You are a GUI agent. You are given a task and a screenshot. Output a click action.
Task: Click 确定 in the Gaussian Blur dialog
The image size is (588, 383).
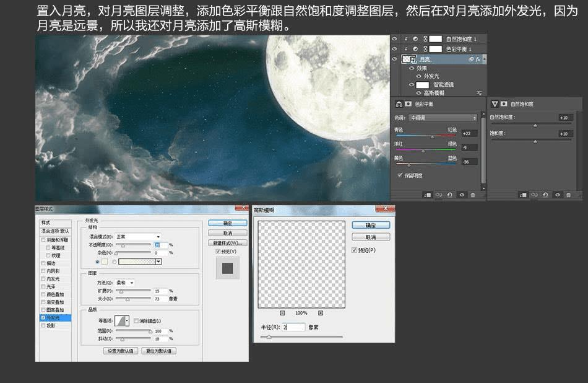click(371, 226)
